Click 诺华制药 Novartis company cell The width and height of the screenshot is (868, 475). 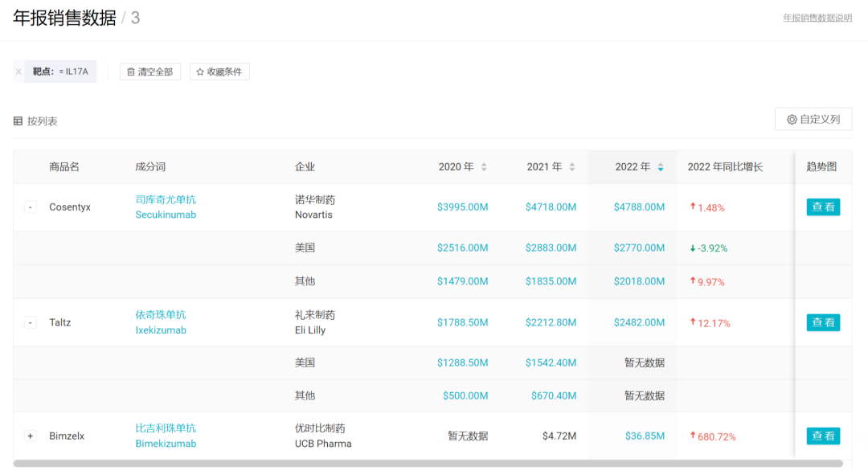tap(315, 207)
